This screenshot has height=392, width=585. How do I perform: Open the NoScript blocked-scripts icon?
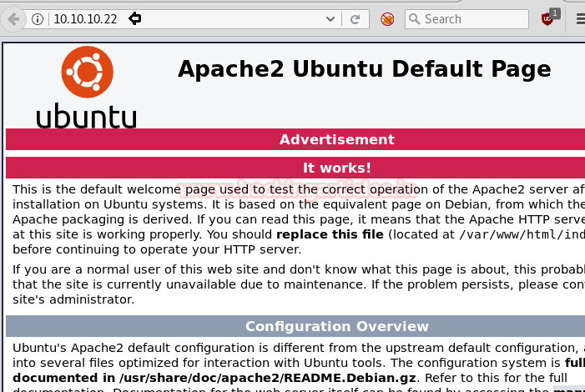387,19
